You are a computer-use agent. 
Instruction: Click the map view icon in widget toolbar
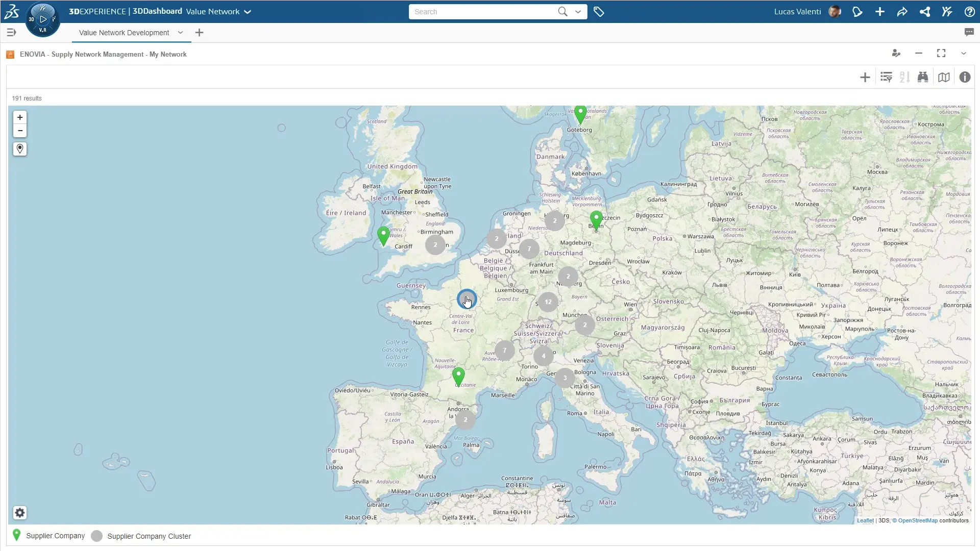944,77
